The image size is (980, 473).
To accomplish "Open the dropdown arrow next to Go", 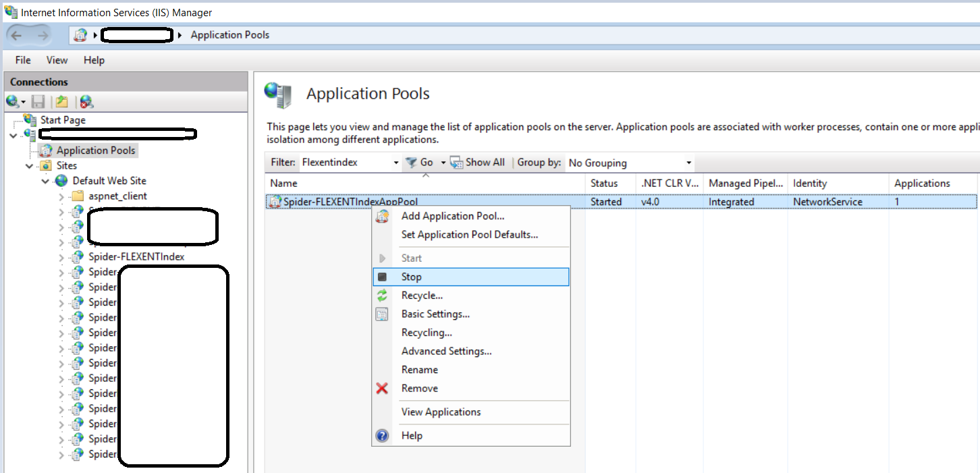I will click(x=443, y=163).
